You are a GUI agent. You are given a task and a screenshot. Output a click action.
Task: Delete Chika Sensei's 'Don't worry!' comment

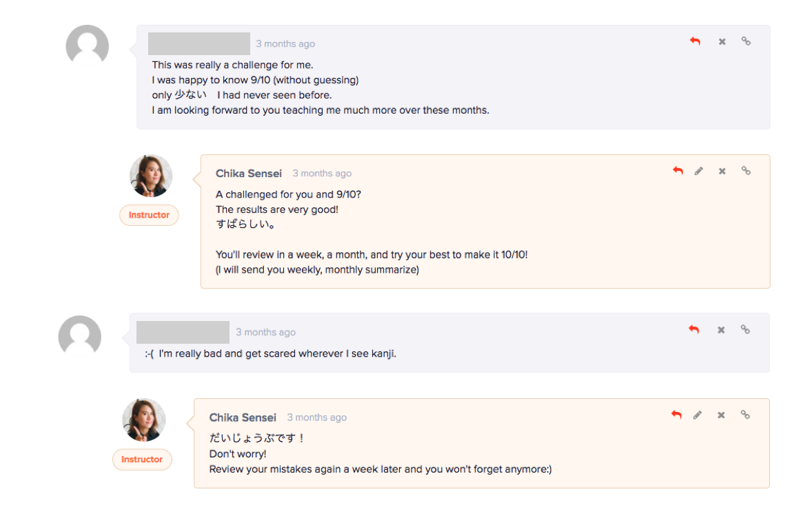tap(721, 415)
